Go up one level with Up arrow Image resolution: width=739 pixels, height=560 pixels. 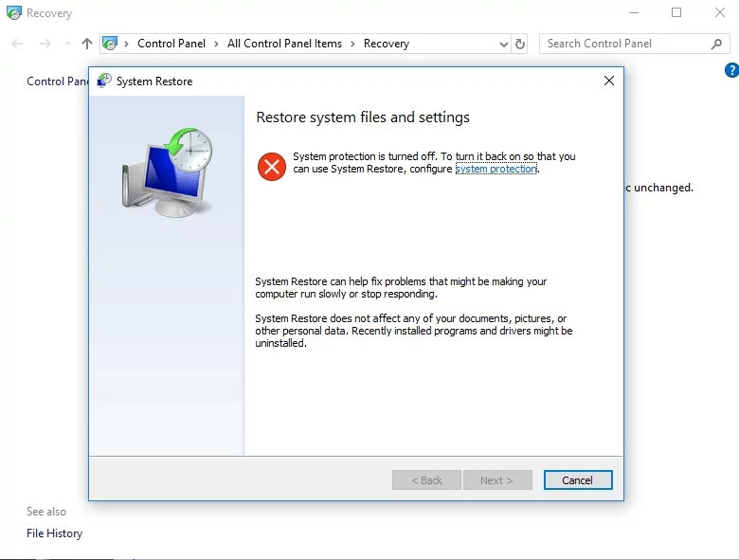pyautogui.click(x=87, y=44)
